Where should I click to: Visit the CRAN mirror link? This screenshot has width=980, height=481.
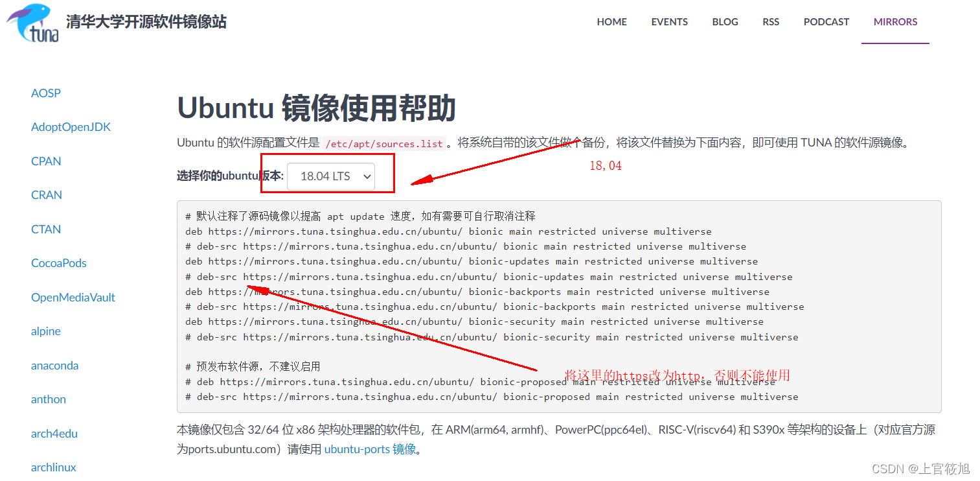pos(46,194)
